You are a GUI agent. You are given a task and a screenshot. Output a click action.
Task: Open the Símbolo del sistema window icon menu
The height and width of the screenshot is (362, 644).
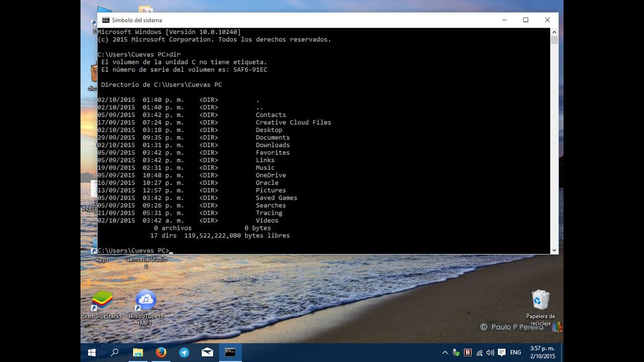point(106,20)
